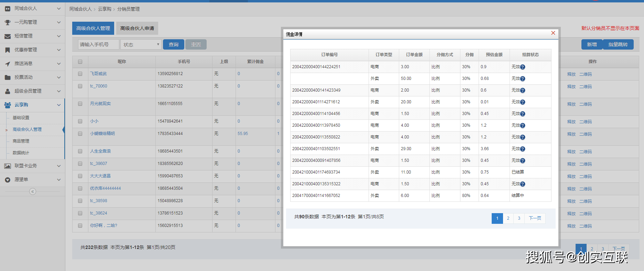The height and width of the screenshot is (271, 644).
Task: Click the 优惠券管理 bookmark icon
Action: coord(8,50)
